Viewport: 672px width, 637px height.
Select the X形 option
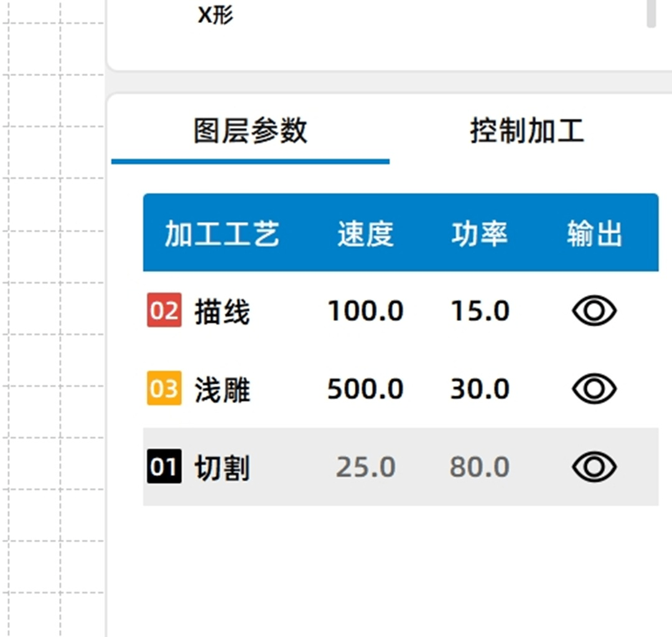pos(215,16)
